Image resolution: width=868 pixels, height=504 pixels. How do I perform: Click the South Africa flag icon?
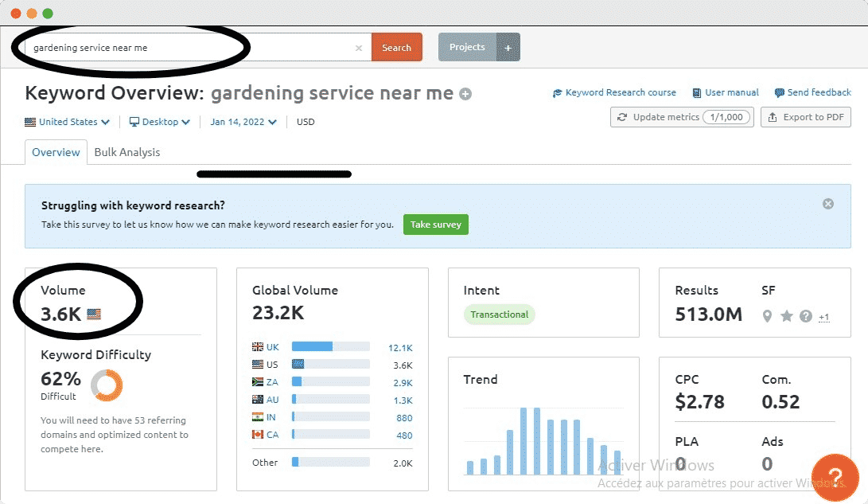[x=258, y=382]
